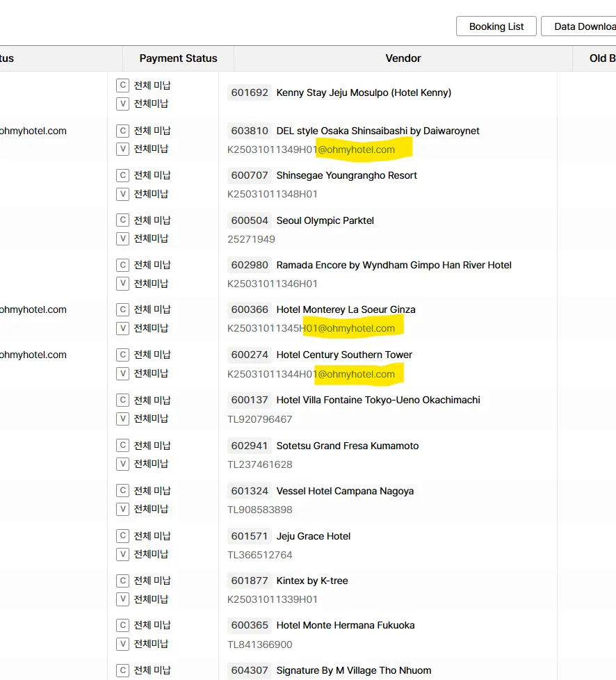Screen dimensions: 616x680
Task: Click vendor code 602980
Action: point(250,265)
